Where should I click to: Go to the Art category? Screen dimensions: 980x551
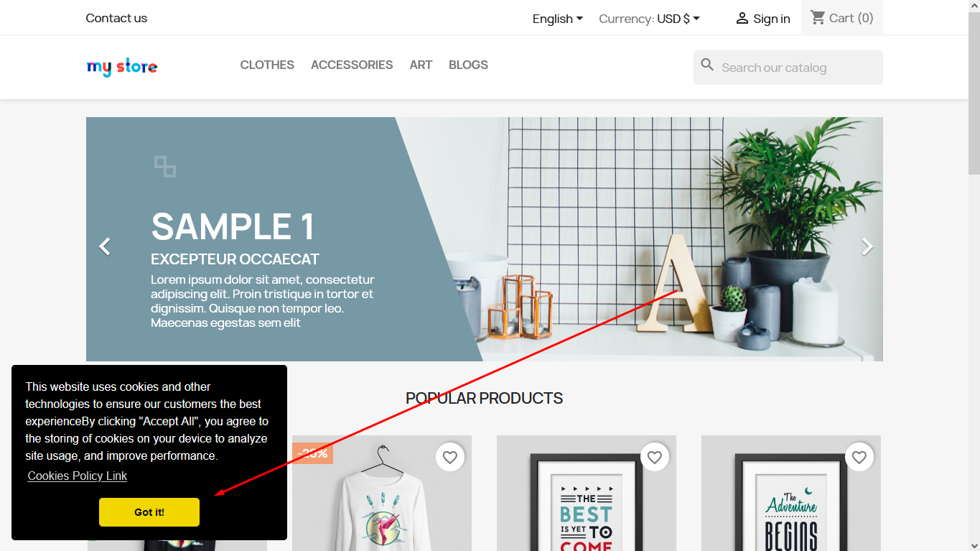421,65
